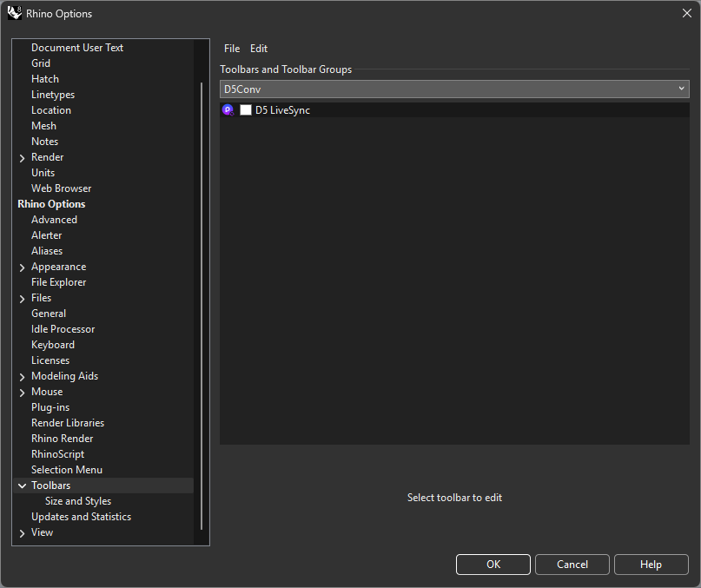Select Document User Text page
701x588 pixels.
(x=77, y=48)
